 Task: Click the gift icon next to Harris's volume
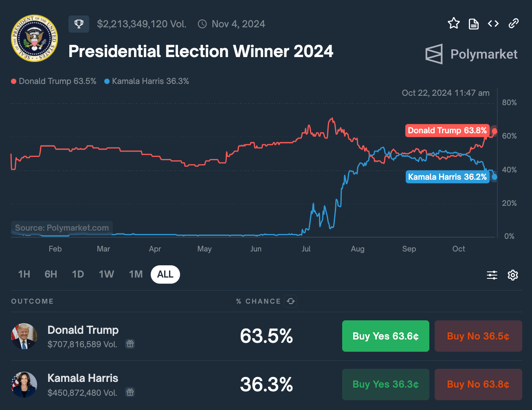coord(130,392)
